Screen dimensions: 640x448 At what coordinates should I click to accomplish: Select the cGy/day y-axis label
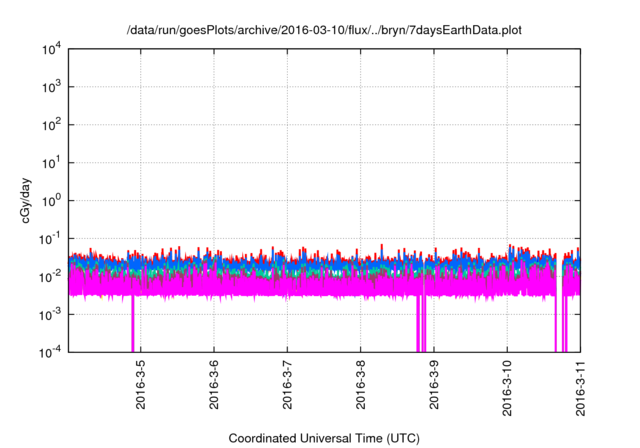pyautogui.click(x=26, y=200)
